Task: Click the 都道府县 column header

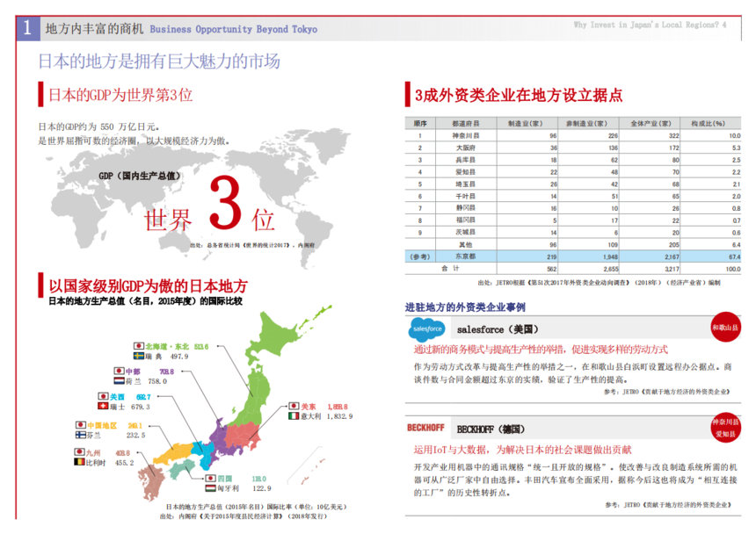Action: 466,123
